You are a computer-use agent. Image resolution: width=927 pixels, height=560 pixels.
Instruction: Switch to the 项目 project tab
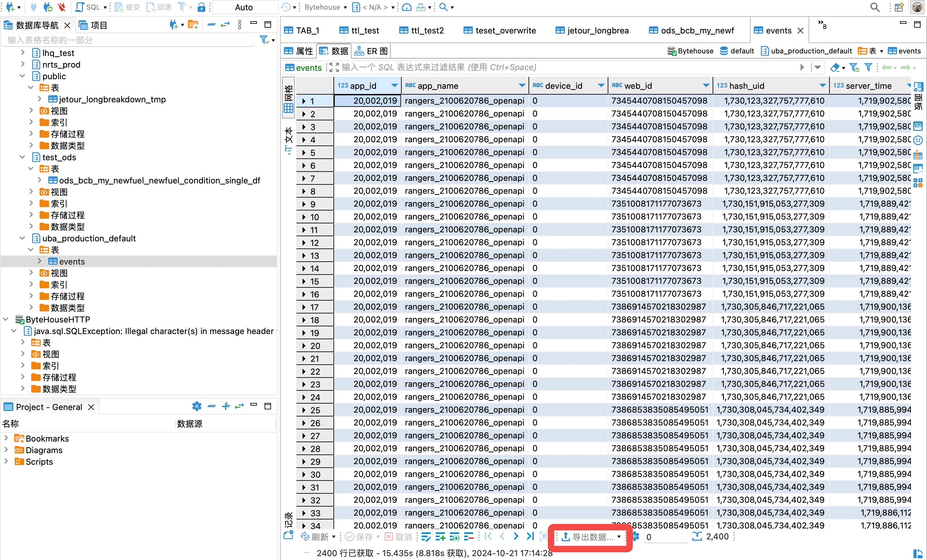pos(93,25)
